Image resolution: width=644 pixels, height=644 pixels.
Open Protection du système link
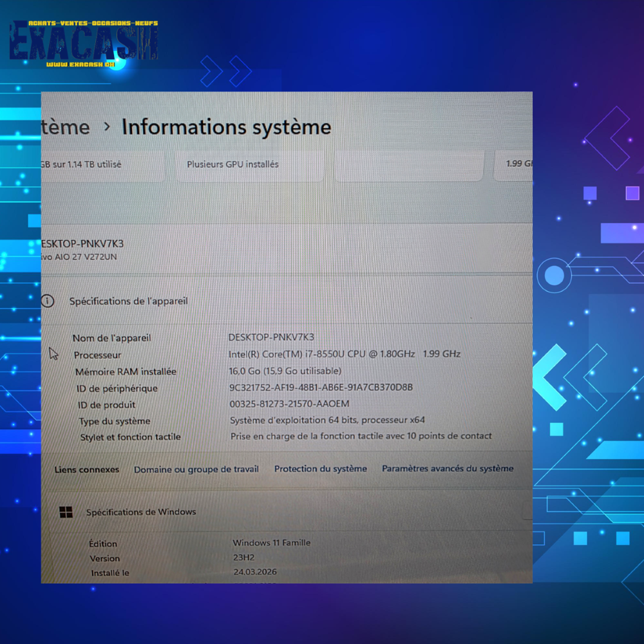click(x=320, y=469)
